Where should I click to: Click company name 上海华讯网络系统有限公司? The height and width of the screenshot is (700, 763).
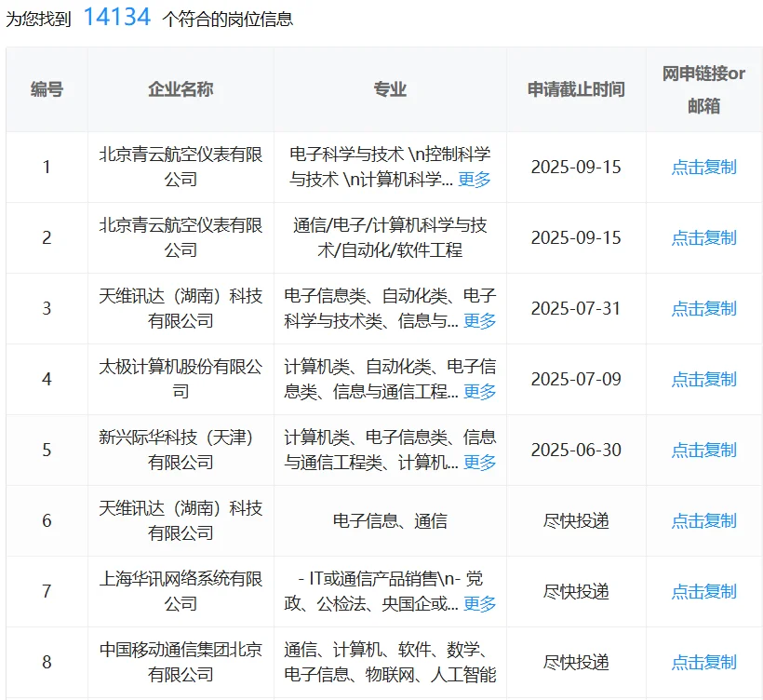(181, 591)
